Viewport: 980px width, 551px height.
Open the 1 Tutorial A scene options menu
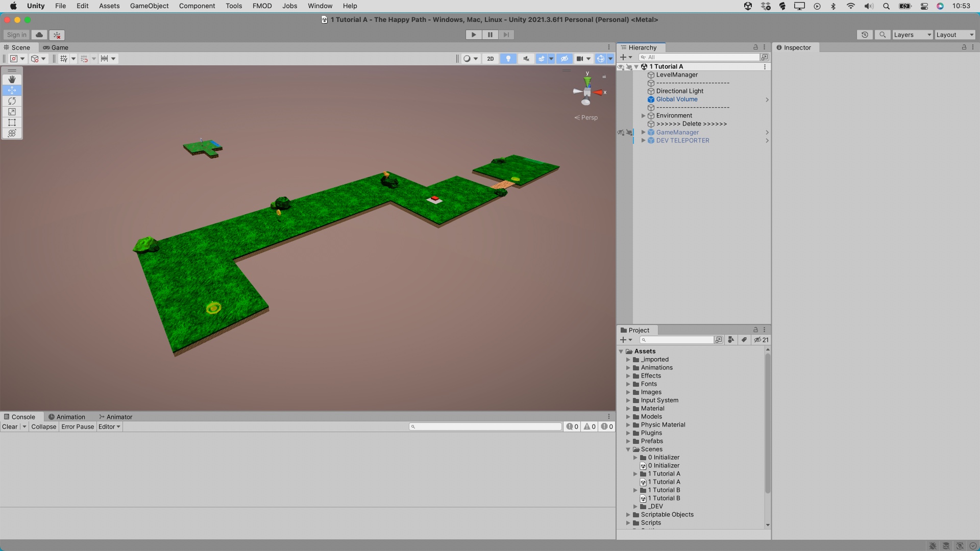point(765,67)
